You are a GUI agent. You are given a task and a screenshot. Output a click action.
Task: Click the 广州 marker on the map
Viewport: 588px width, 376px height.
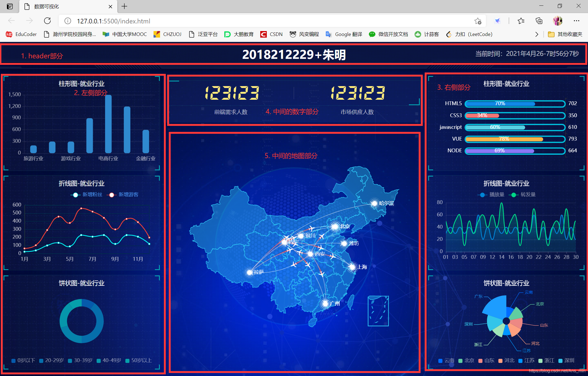click(x=325, y=304)
